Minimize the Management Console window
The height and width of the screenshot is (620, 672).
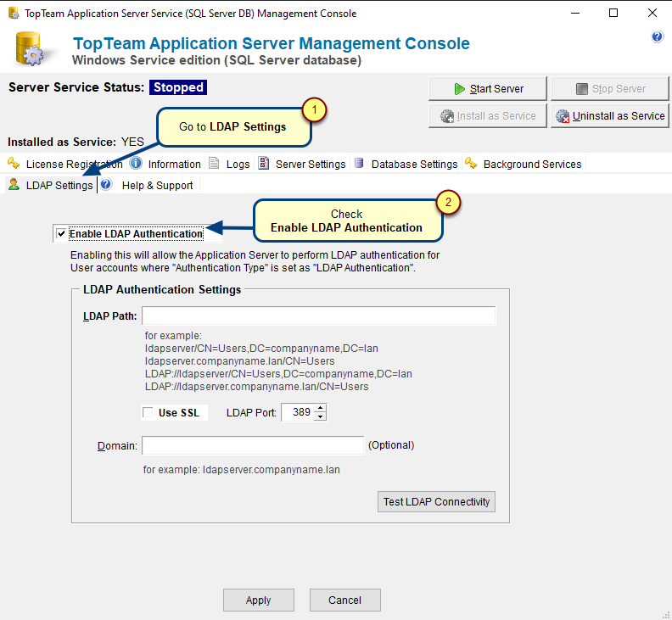pos(575,14)
